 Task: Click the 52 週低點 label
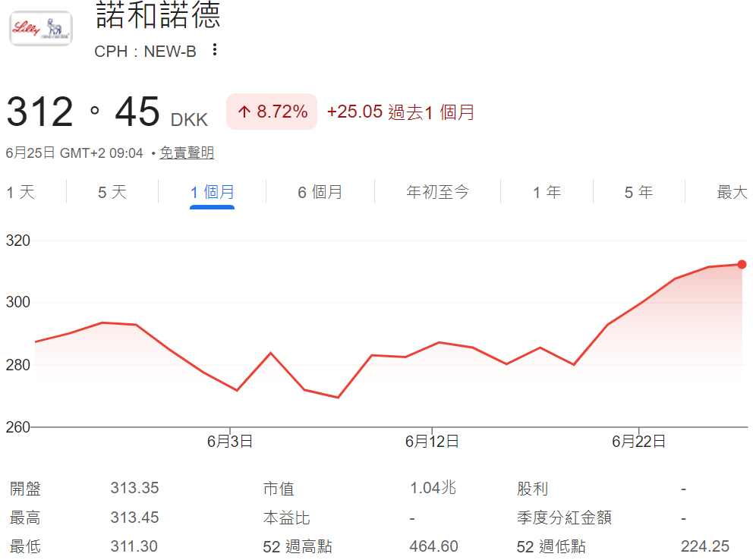pos(551,546)
